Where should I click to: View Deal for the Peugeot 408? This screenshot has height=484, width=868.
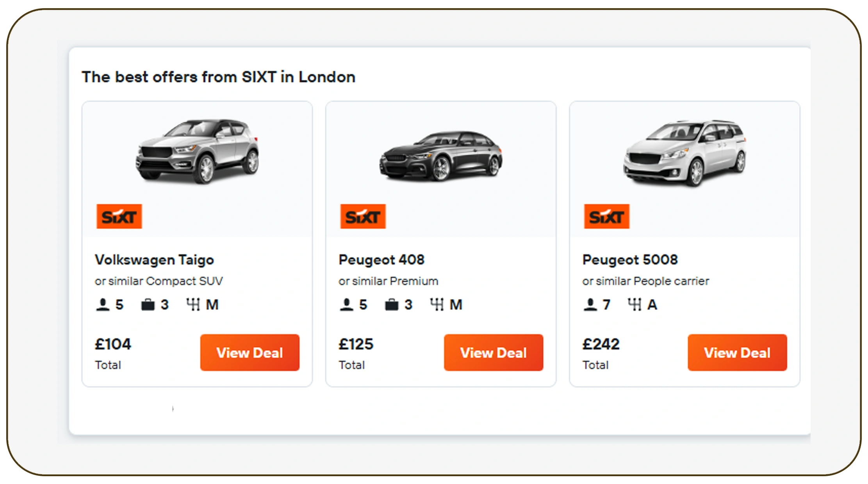click(x=493, y=352)
